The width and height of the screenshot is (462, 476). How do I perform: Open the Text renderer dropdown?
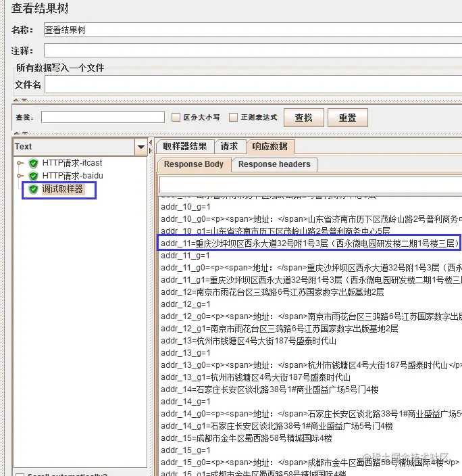(x=141, y=147)
